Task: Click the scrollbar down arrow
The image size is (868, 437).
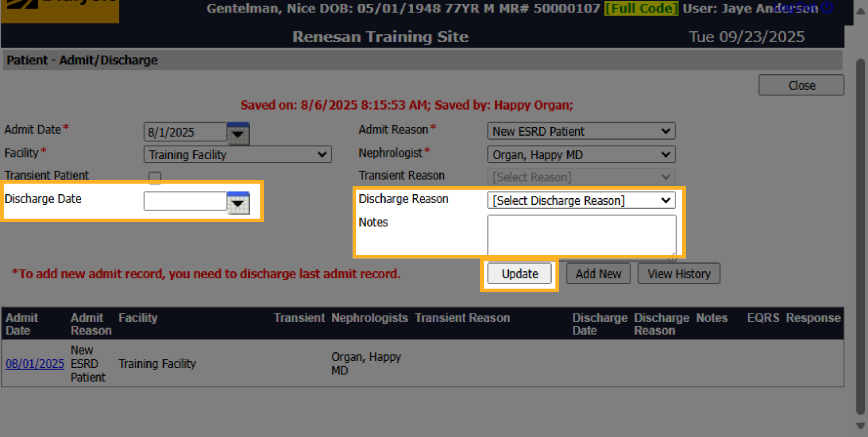Action: click(x=861, y=426)
